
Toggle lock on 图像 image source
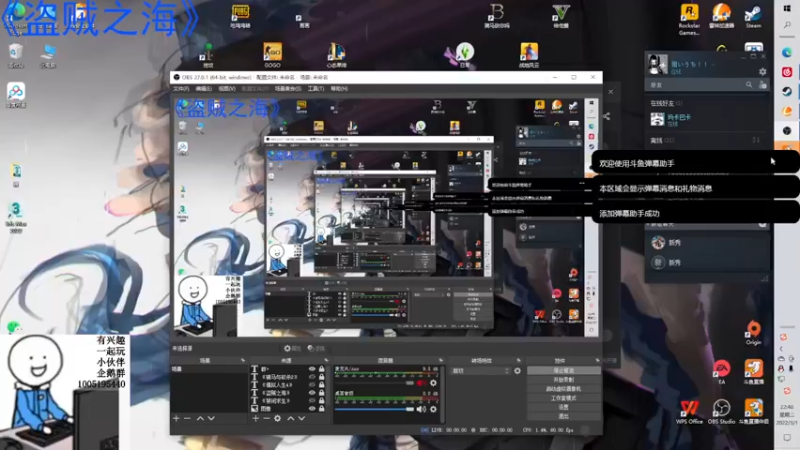[321, 409]
